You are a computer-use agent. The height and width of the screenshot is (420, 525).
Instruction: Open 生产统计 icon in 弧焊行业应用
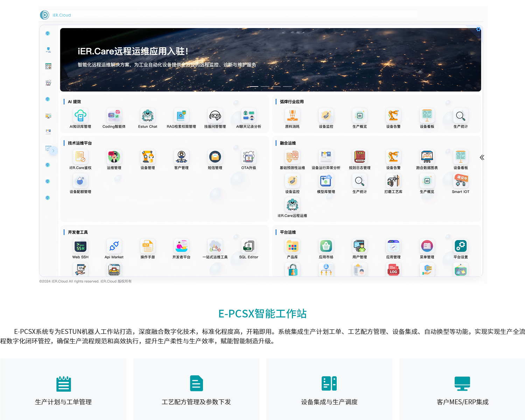coord(461,115)
